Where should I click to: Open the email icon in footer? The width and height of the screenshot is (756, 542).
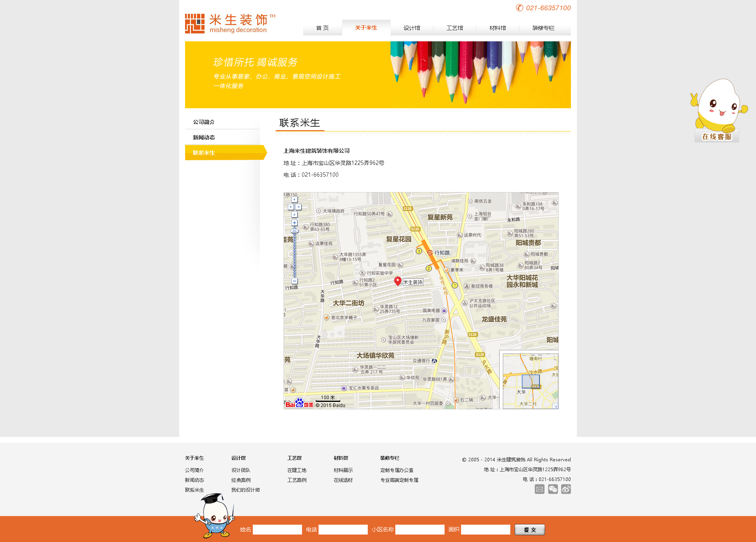point(539,489)
